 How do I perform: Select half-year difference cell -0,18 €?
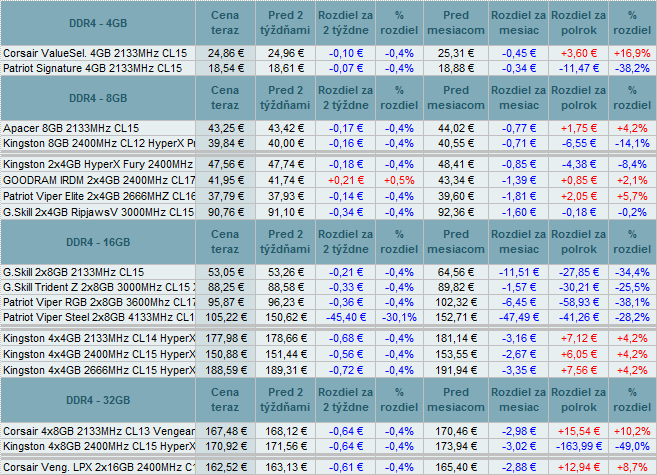(578, 212)
